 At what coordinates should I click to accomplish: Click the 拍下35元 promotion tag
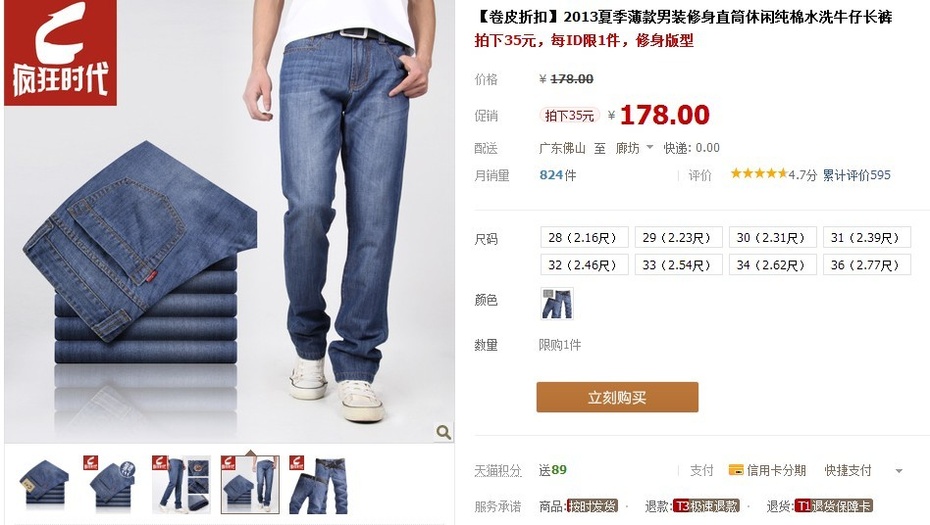(x=569, y=115)
